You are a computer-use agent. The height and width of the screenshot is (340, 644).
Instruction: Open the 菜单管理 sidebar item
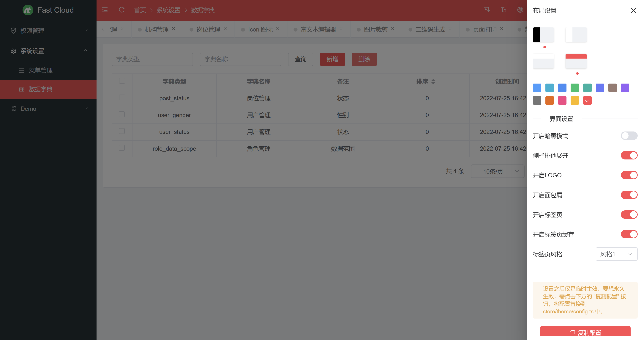[x=40, y=70]
